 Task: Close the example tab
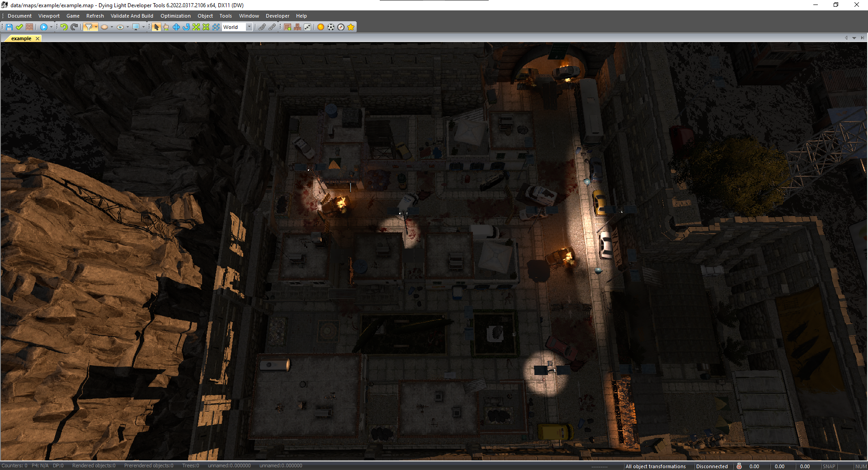point(38,38)
